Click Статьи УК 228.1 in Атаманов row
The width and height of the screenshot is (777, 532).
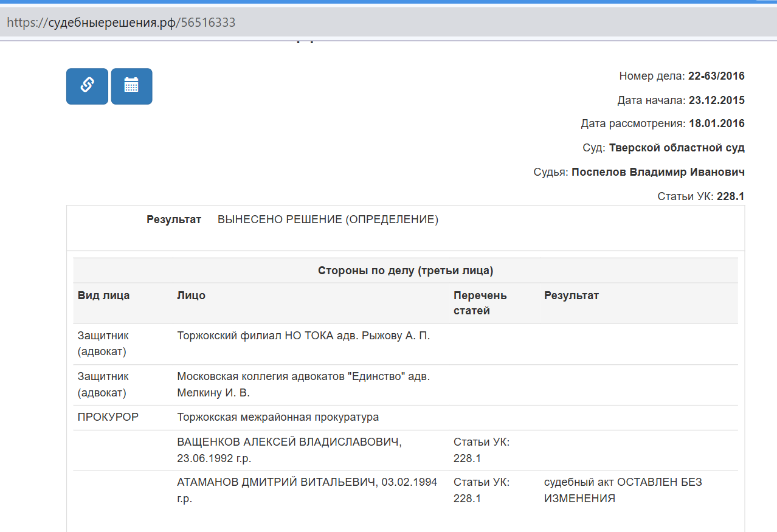tap(482, 490)
